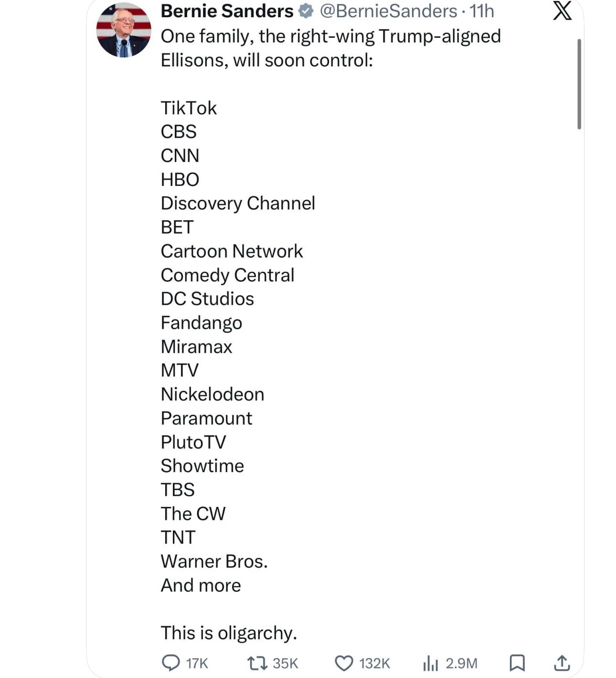616x678 pixels.
Task: Click the 17K replies count
Action: 197,663
